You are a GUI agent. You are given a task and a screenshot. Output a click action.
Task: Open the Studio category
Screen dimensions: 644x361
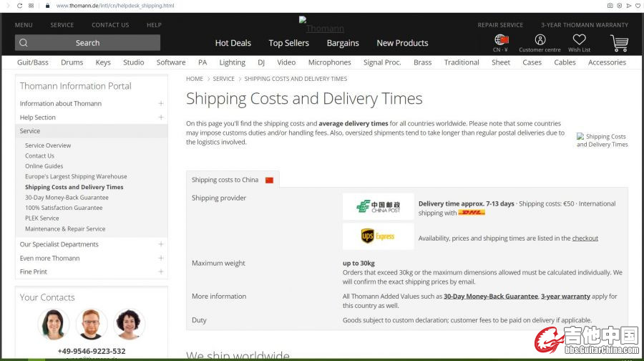134,62
